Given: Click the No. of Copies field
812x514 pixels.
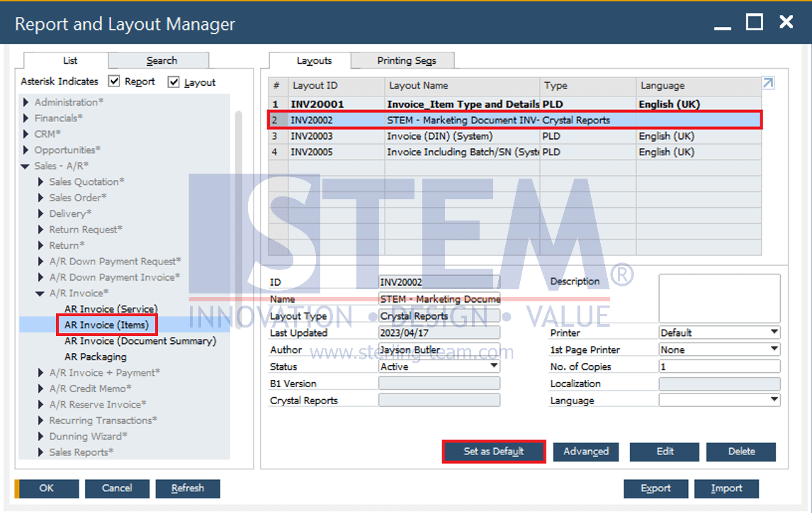Looking at the screenshot, I should click(719, 367).
